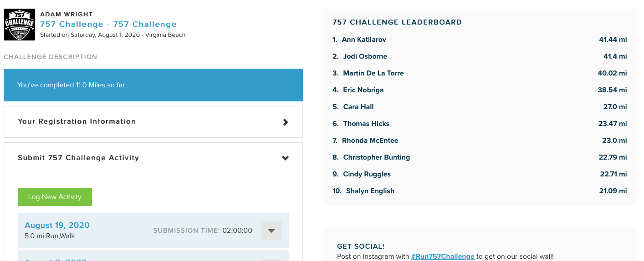The height and width of the screenshot is (261, 644).
Task: Click Cara Hall leaderboard entry
Action: (x=358, y=107)
